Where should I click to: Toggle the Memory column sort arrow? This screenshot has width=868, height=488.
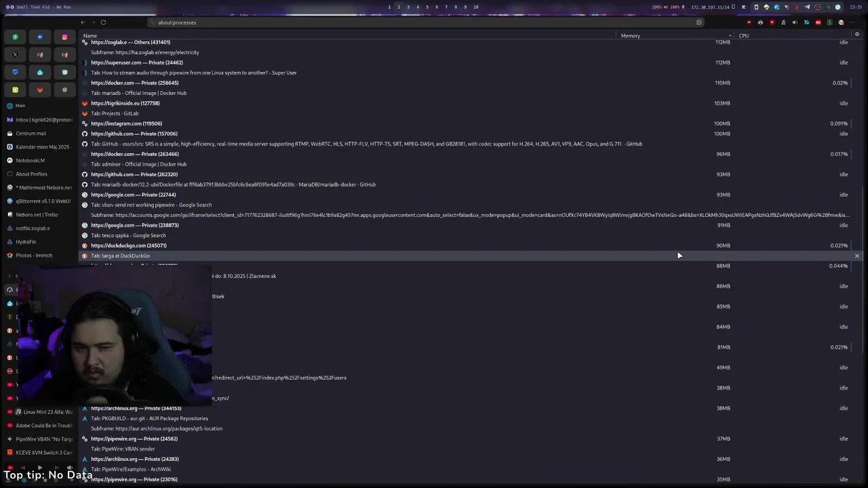pos(730,35)
